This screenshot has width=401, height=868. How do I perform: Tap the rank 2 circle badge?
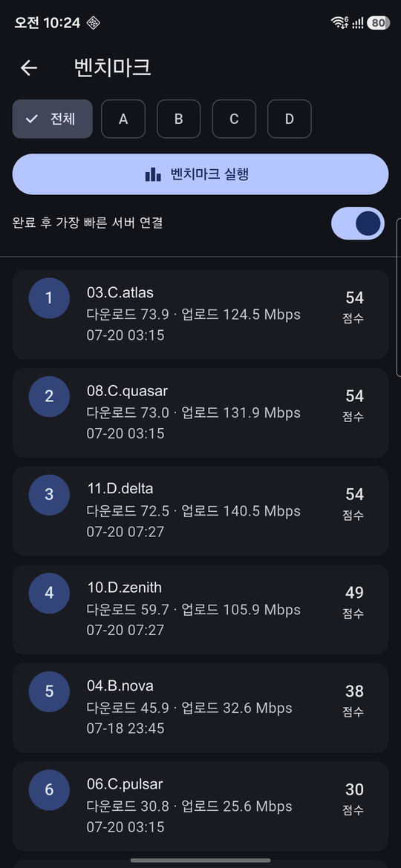(x=49, y=396)
